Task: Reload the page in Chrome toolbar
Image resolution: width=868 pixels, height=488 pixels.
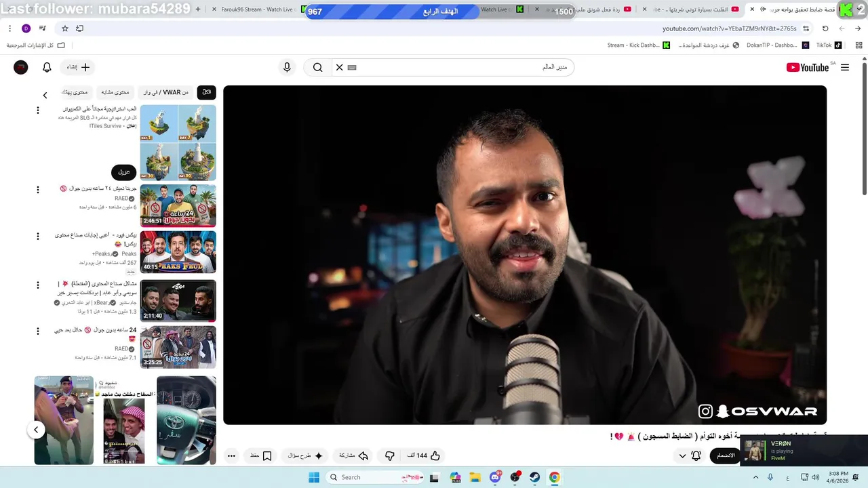Action: point(825,28)
